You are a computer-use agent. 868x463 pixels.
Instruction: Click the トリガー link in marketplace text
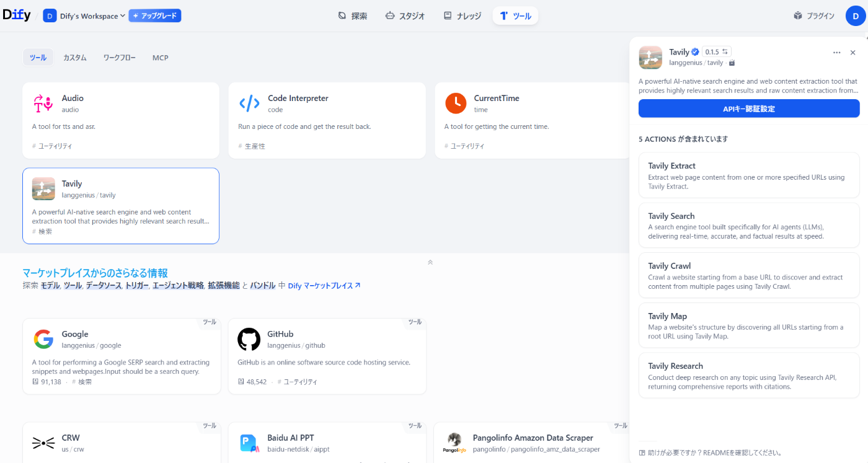[x=137, y=286]
